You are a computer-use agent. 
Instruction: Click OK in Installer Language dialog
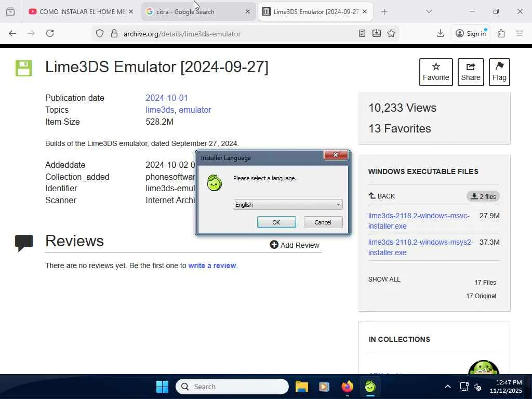coord(276,222)
